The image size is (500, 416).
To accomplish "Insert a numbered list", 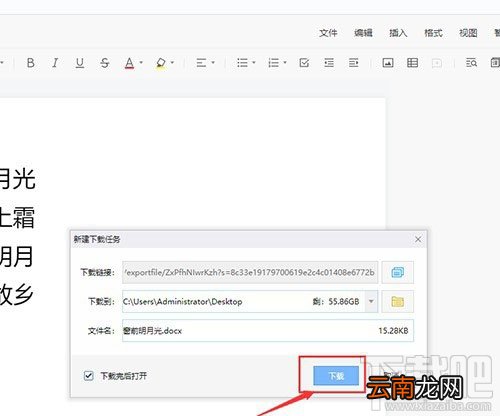I will 273,63.
